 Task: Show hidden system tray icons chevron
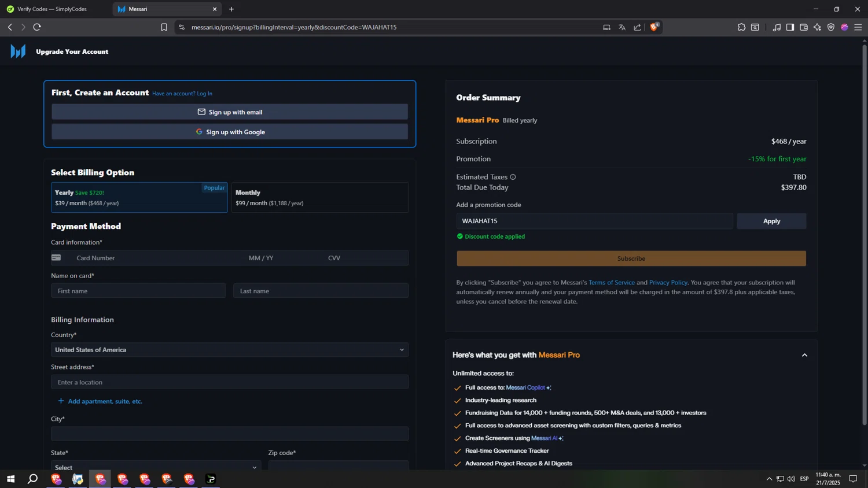tap(769, 479)
